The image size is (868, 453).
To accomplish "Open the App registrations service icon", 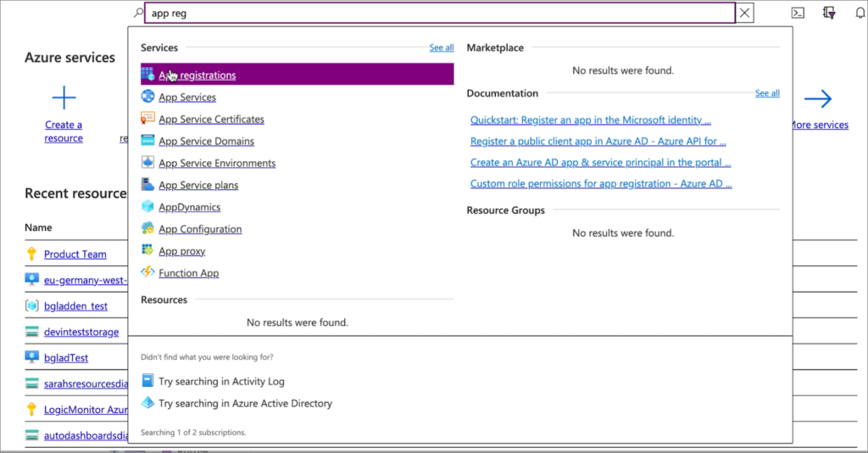I will click(147, 74).
